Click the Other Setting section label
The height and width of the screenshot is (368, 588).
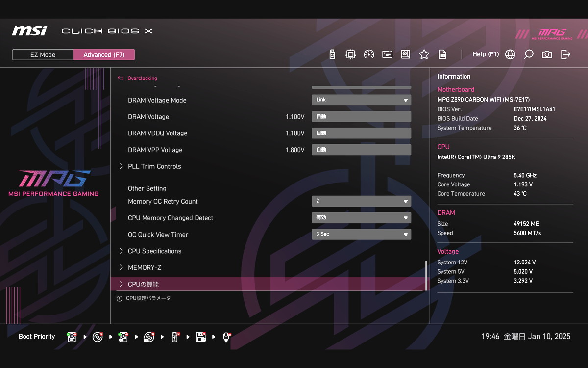tap(147, 188)
